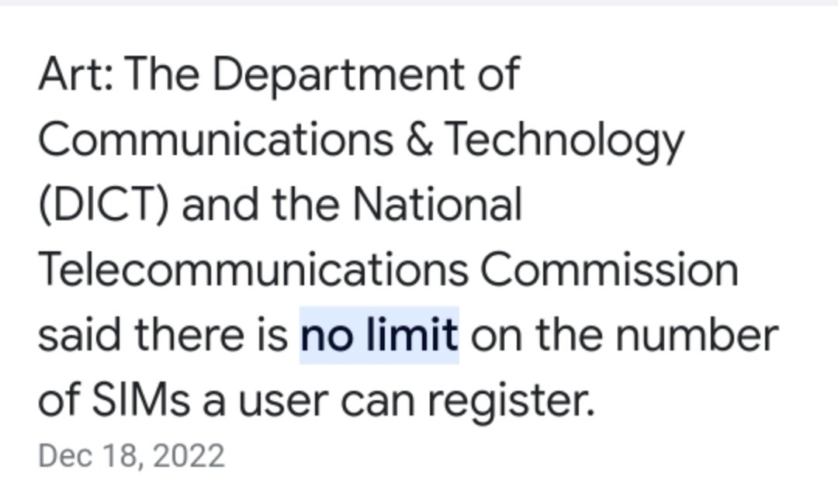The width and height of the screenshot is (838, 504).
Task: Click the year "2022" in the date
Action: click(x=189, y=456)
